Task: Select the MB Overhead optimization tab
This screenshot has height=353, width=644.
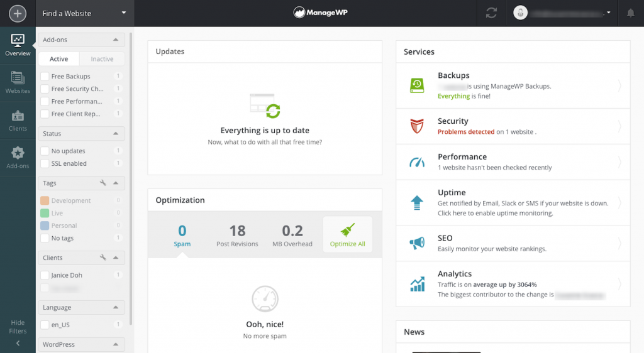Action: 292,235
